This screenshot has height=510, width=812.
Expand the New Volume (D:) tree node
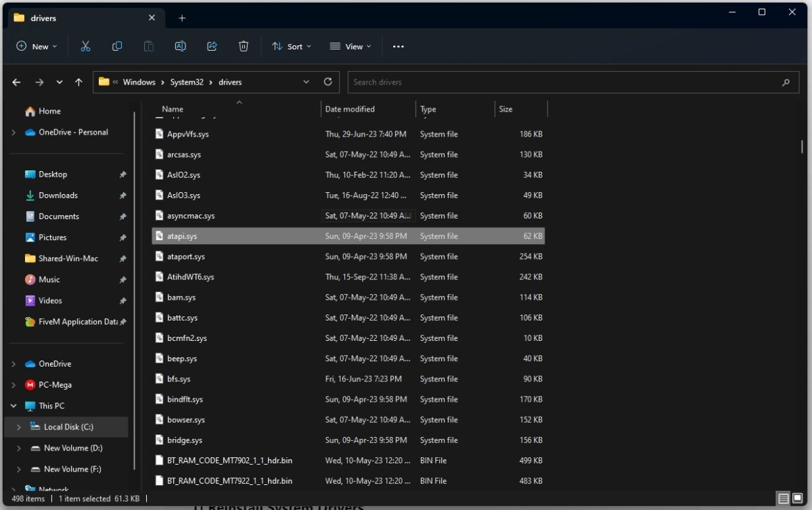tap(19, 448)
